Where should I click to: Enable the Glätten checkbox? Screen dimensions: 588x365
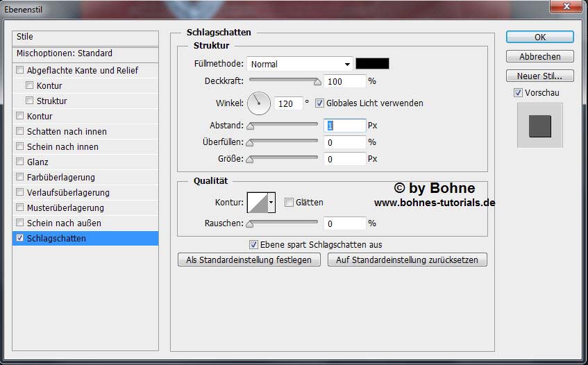click(289, 203)
